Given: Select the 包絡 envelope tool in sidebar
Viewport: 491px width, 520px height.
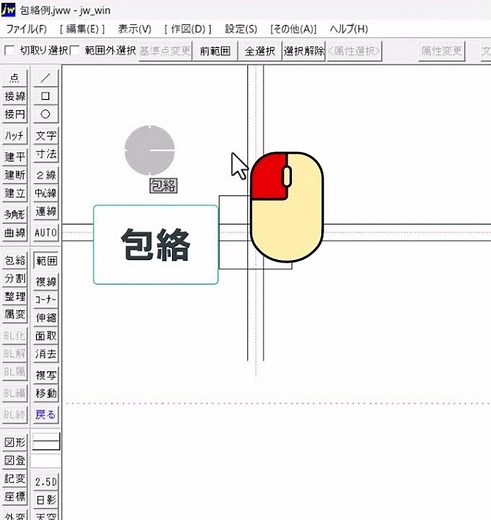Looking at the screenshot, I should [x=15, y=261].
